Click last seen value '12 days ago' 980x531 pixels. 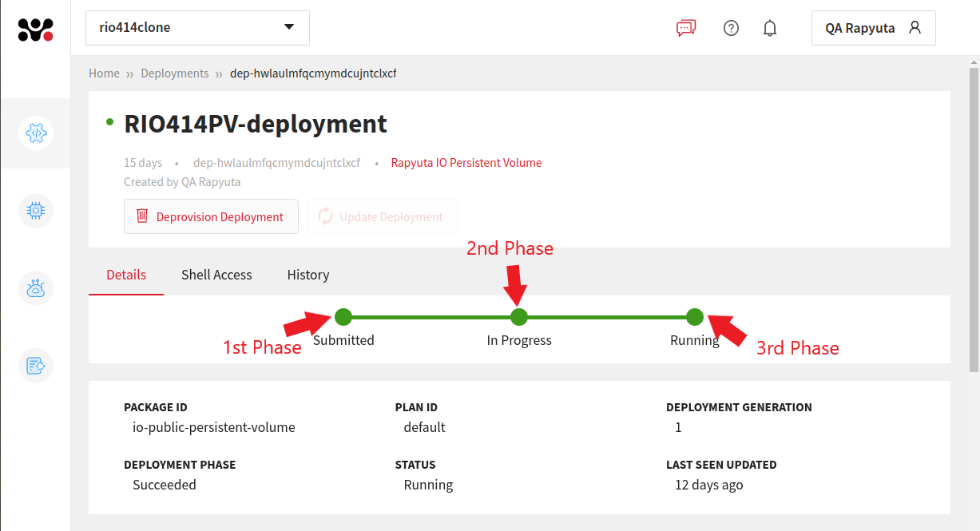point(709,485)
